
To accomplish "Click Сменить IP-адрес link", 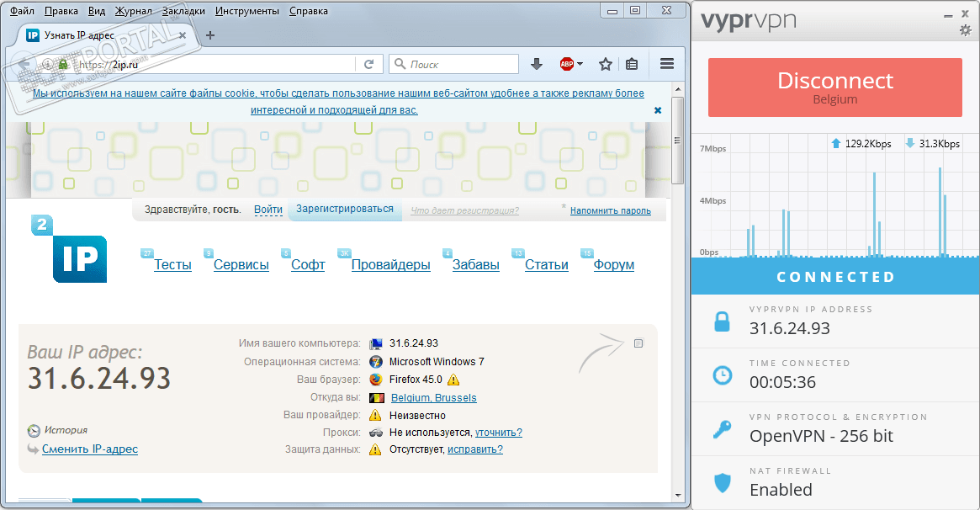I will tap(90, 449).
